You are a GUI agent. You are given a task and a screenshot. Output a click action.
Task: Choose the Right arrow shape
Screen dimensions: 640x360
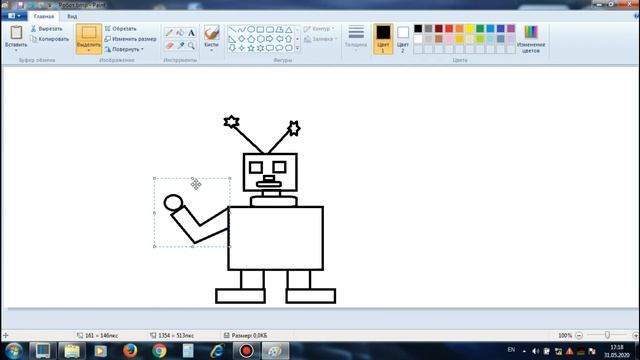pyautogui.click(x=270, y=39)
